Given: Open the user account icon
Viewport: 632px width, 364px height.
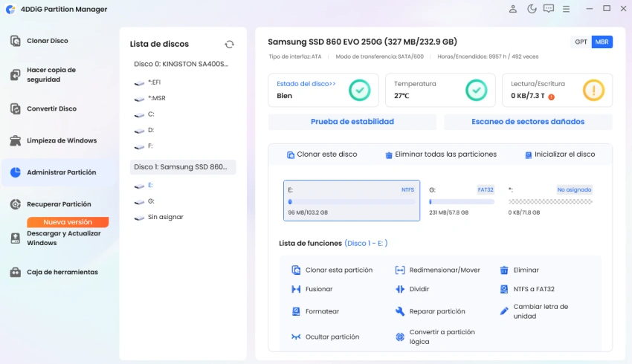Looking at the screenshot, I should tap(513, 9).
